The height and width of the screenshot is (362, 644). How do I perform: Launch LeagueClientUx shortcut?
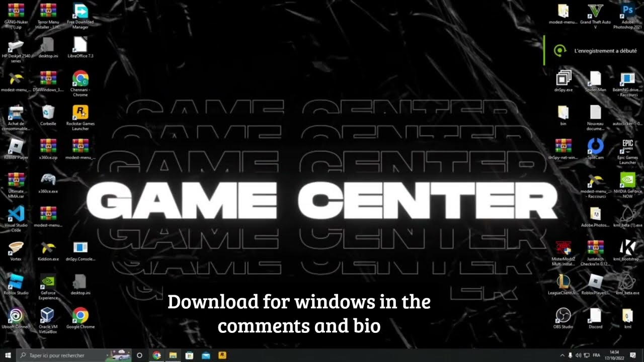(x=563, y=285)
